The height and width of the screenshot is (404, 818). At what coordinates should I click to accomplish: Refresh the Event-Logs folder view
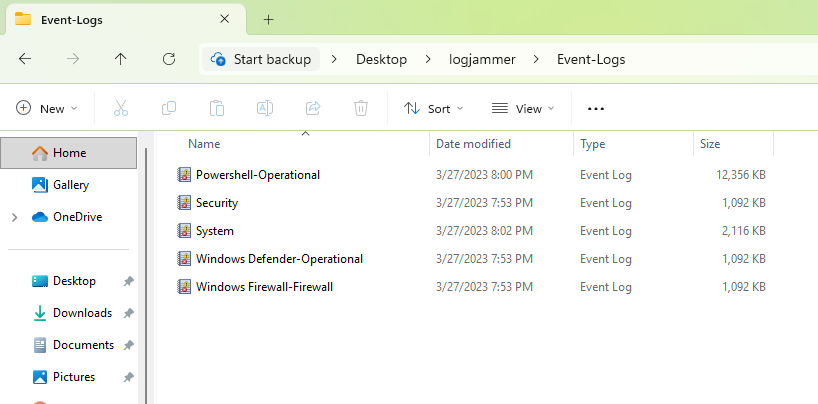click(x=169, y=59)
